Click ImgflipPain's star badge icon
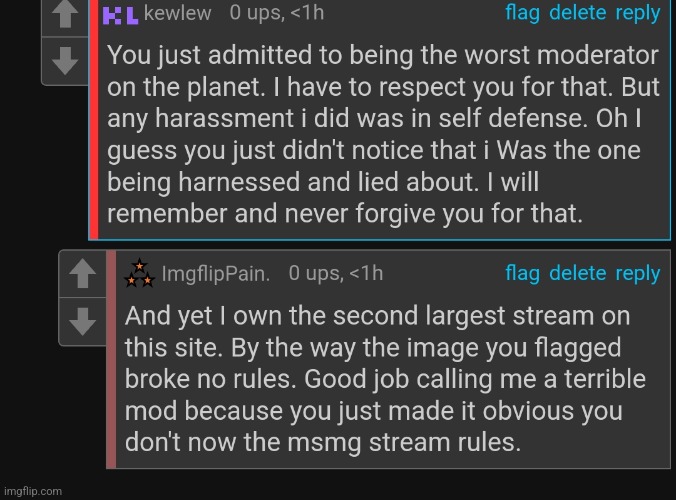This screenshot has height=500, width=676. [139, 273]
